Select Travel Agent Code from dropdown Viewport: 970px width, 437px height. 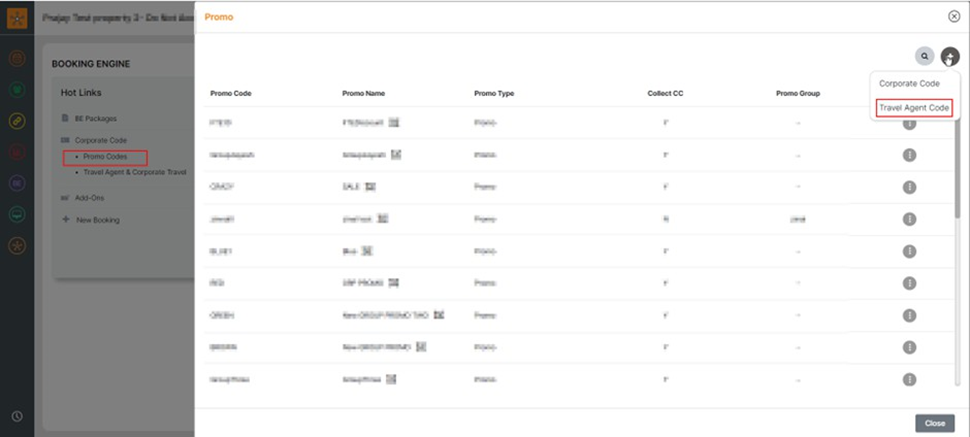tap(914, 108)
